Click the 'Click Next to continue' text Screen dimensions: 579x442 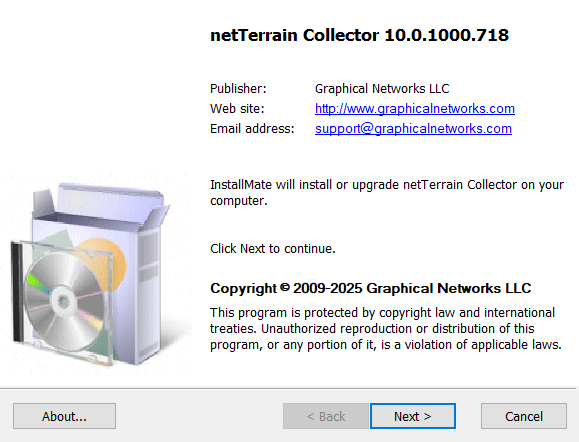(273, 249)
